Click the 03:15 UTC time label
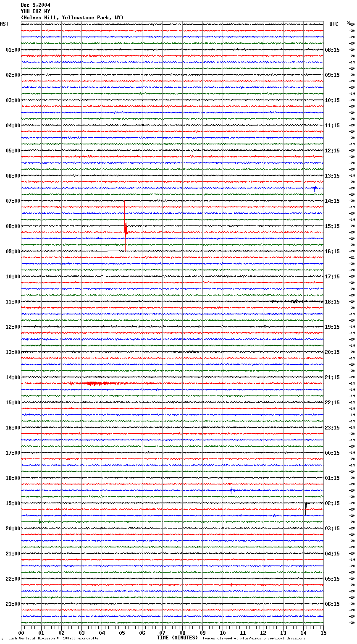 click(x=332, y=529)
